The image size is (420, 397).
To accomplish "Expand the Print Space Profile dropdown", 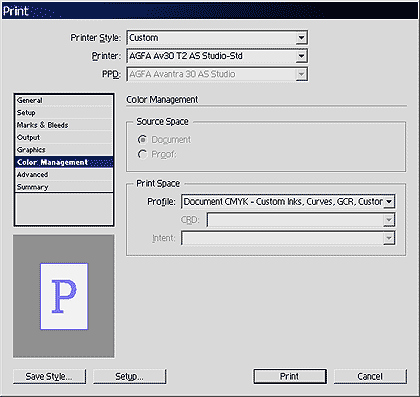I will (x=389, y=202).
